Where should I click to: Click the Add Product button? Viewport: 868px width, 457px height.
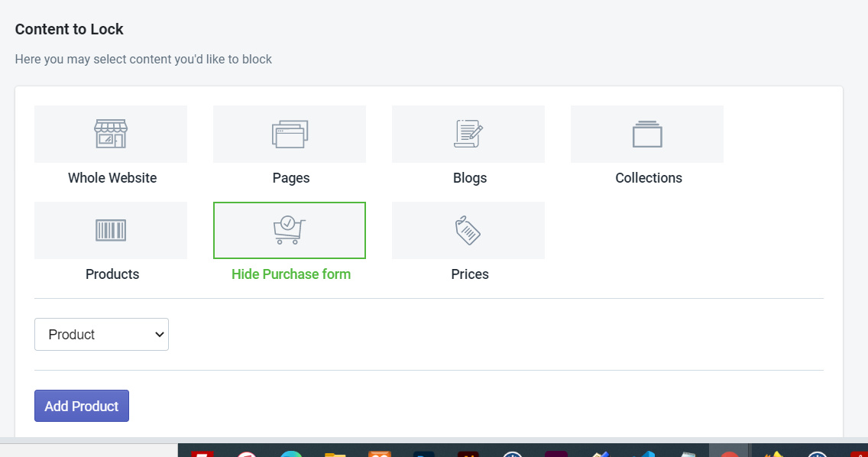[81, 406]
